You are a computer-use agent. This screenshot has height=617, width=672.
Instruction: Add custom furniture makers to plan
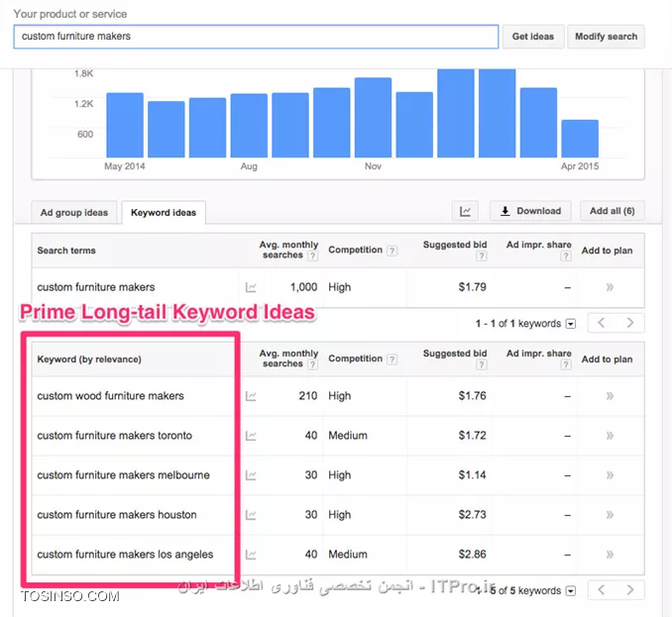point(610,287)
